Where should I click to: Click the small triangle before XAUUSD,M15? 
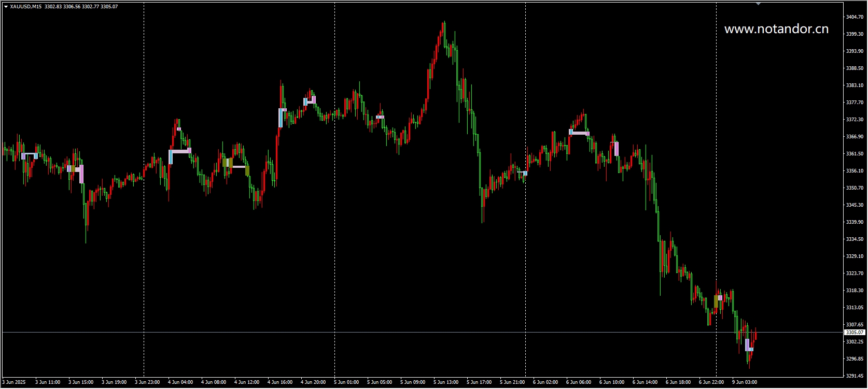6,7
